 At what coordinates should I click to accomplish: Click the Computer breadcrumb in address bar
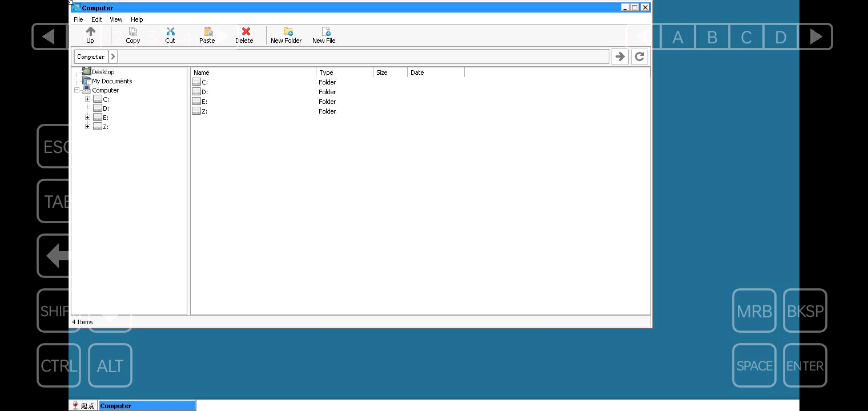(x=91, y=57)
